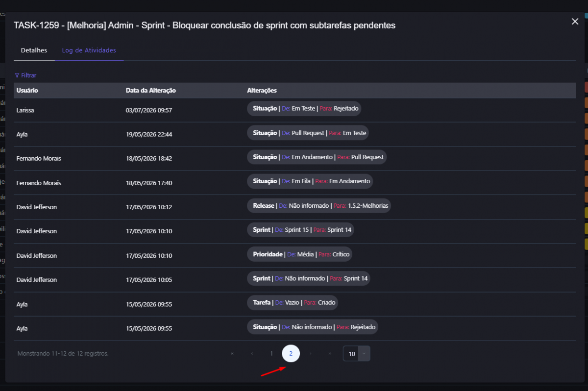Click change chip Em Teste to Rejeitado
Viewport: 588px width, 391px height.
[304, 109]
